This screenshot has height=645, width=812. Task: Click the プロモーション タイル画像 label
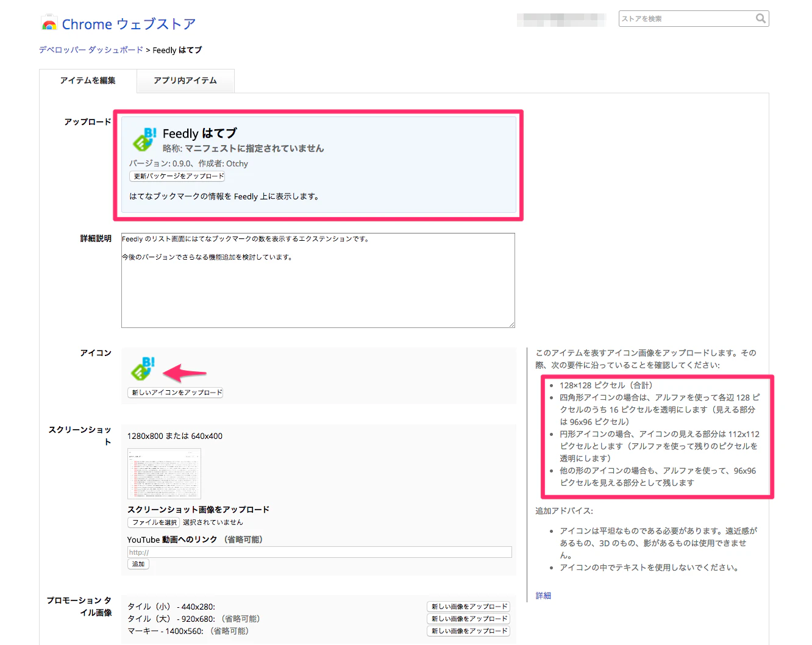[x=80, y=607]
